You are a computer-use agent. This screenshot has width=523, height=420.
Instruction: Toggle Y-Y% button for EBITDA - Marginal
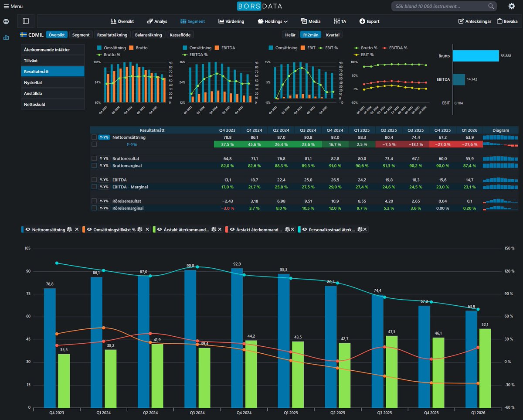104,187
